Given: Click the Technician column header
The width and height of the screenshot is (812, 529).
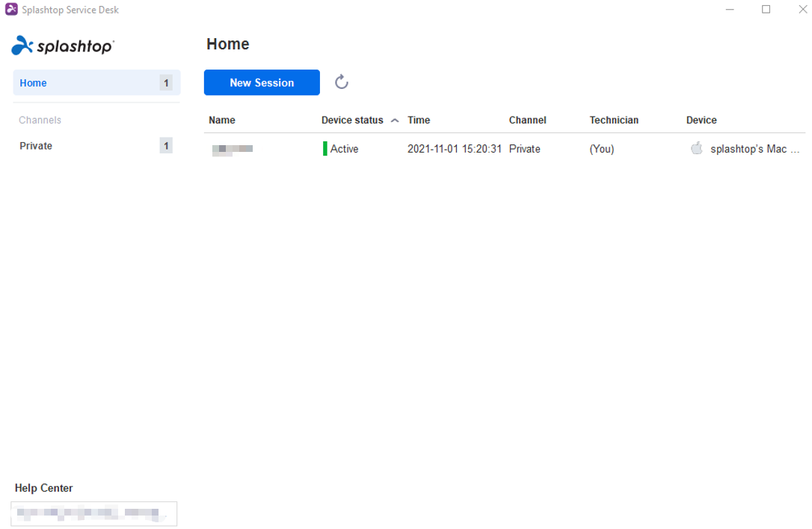Looking at the screenshot, I should (x=614, y=120).
